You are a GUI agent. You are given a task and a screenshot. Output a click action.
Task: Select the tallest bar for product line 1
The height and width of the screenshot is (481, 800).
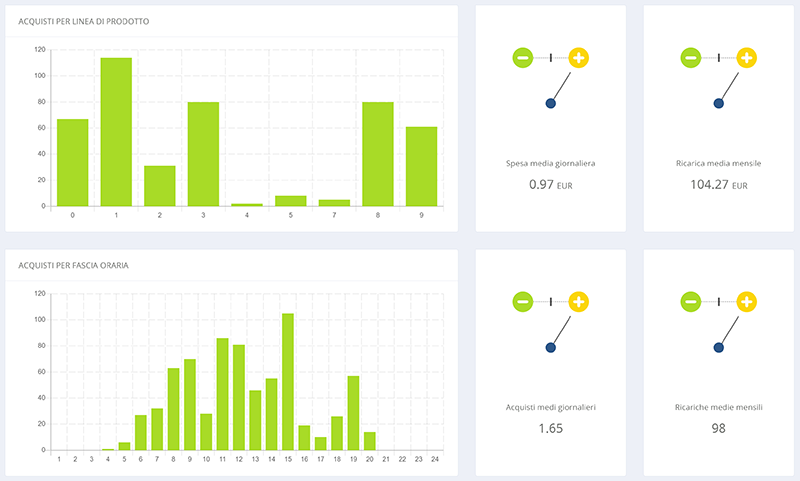pos(116,132)
